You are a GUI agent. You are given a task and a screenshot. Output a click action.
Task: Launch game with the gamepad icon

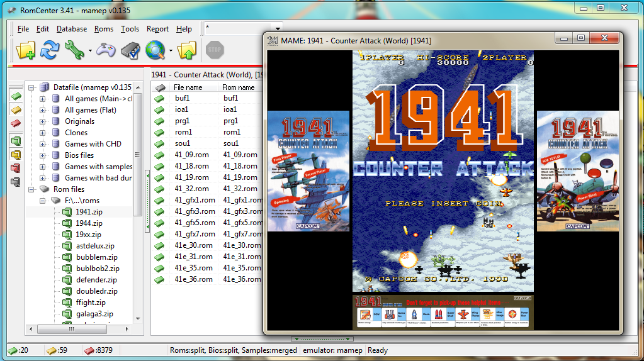coord(106,50)
